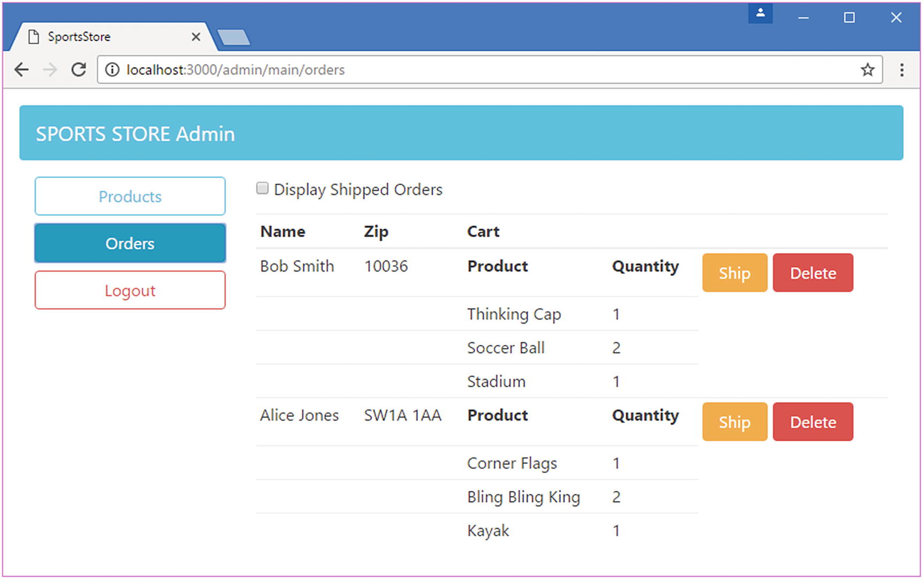The width and height of the screenshot is (924, 580).
Task: Click the user profile icon in title bar
Action: [x=760, y=13]
